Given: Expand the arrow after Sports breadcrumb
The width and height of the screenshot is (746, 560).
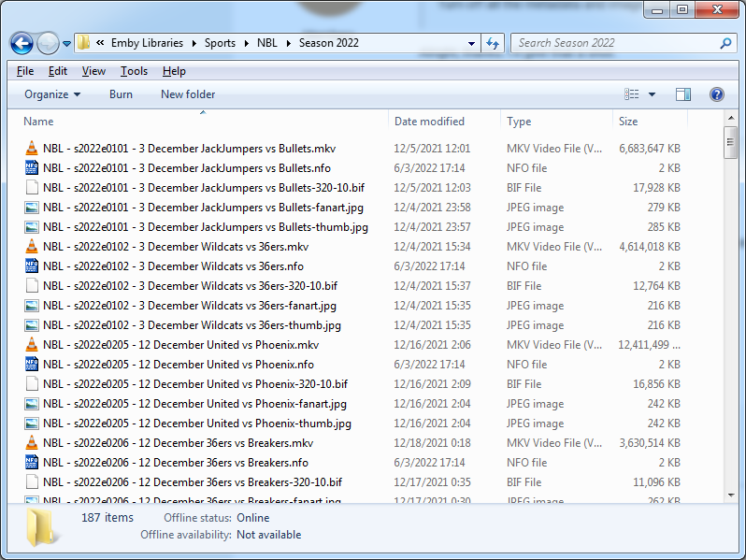Looking at the screenshot, I should click(247, 43).
